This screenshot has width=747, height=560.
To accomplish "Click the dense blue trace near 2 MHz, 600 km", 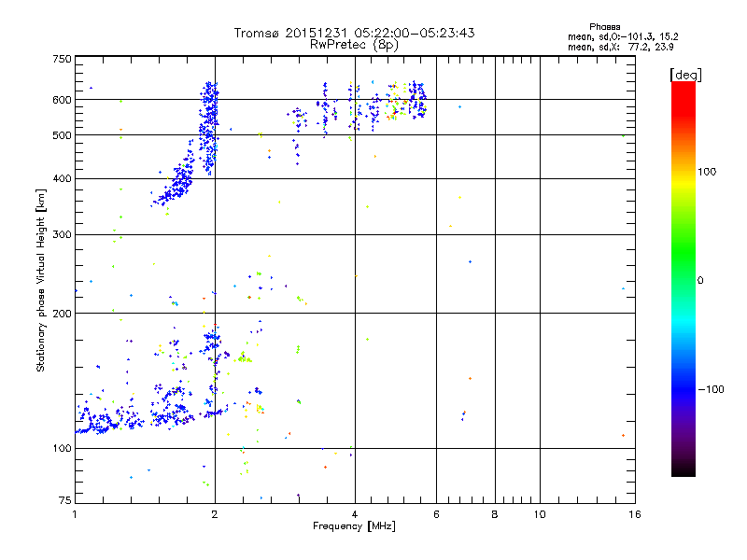I will tap(208, 129).
